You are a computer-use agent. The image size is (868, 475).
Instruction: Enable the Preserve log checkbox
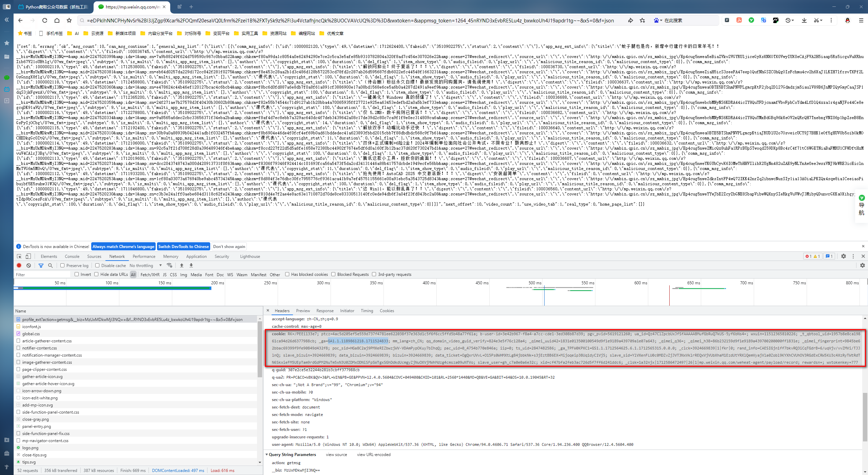tap(62, 265)
